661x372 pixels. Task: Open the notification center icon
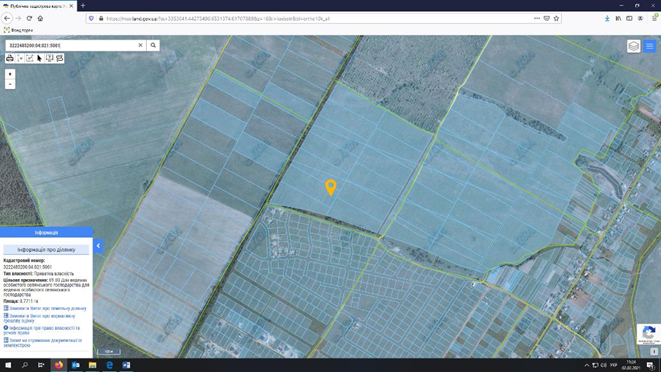point(650,365)
